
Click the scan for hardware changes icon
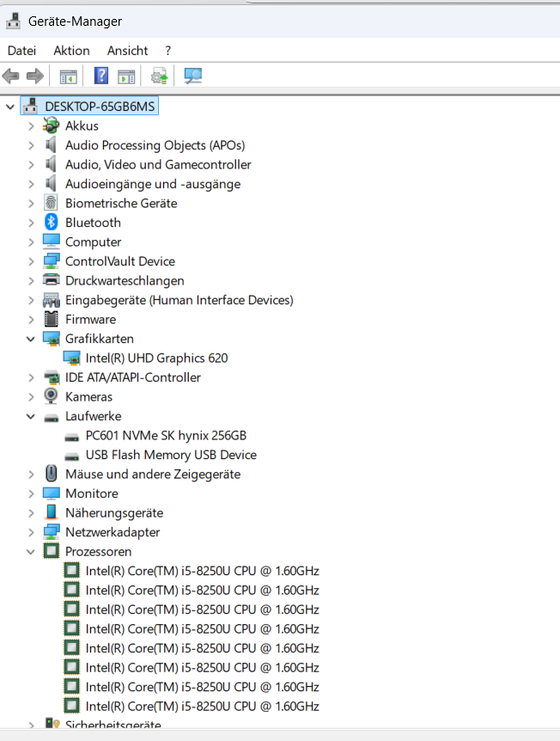pos(192,76)
